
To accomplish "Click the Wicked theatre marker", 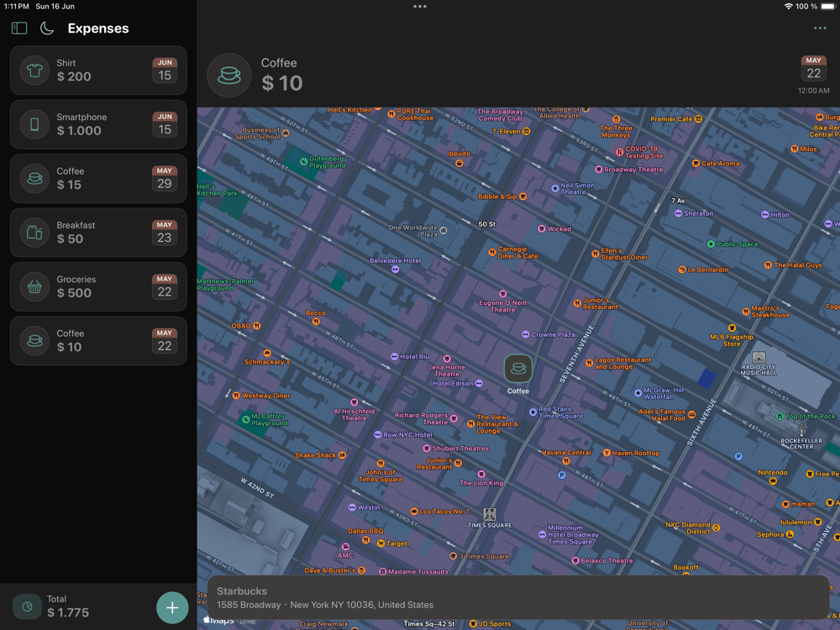I will coord(542,228).
